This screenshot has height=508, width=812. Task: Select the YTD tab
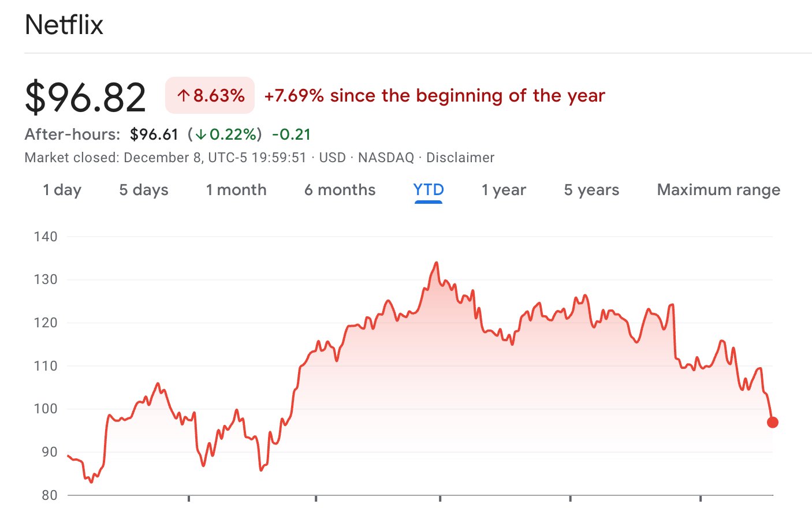click(429, 190)
